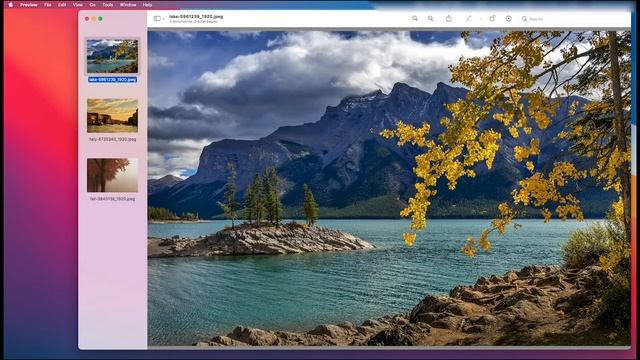Click the window title lake-5961239_1920.jpeg
Viewport: 640px width, 360px height.
point(196,16)
